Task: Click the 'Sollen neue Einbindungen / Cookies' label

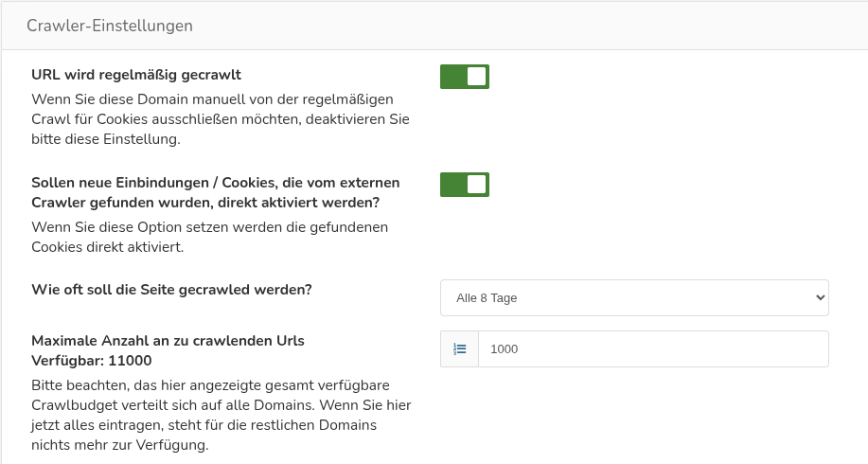Action: pyautogui.click(x=215, y=192)
